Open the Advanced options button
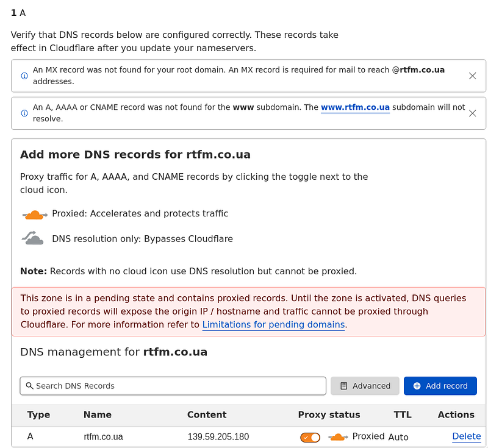488x448 pixels. [365, 386]
